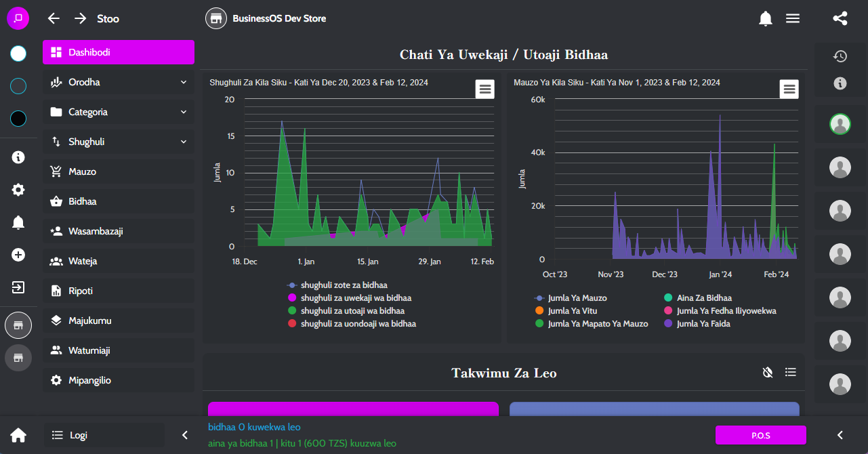The width and height of the screenshot is (868, 454).
Task: Open the Wasambazaji menu item
Action: (96, 232)
